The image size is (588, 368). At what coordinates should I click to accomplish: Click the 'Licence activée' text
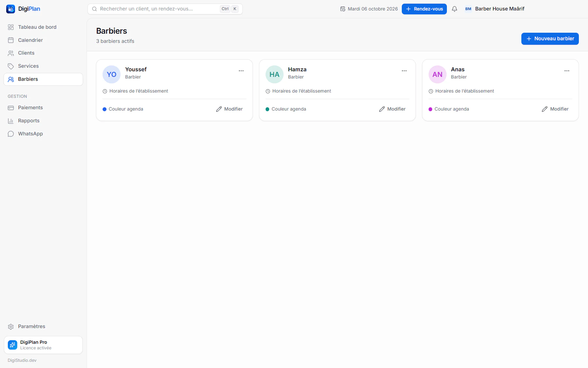pyautogui.click(x=36, y=348)
